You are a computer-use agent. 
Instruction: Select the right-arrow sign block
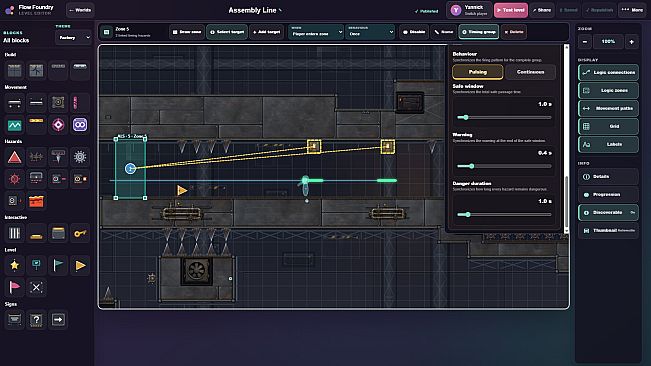[x=58, y=320]
